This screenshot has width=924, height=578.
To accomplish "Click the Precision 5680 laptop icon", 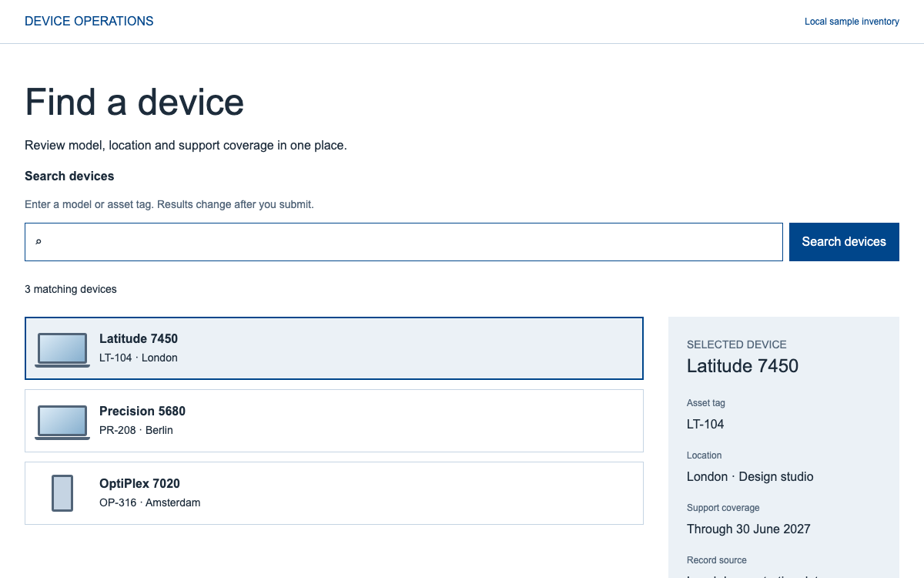I will 62,422.
